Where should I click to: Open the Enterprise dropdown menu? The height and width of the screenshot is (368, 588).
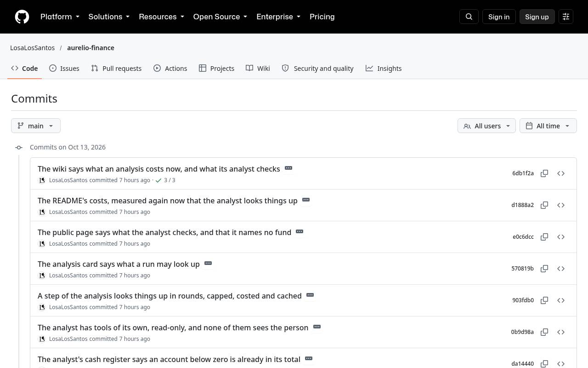[278, 17]
